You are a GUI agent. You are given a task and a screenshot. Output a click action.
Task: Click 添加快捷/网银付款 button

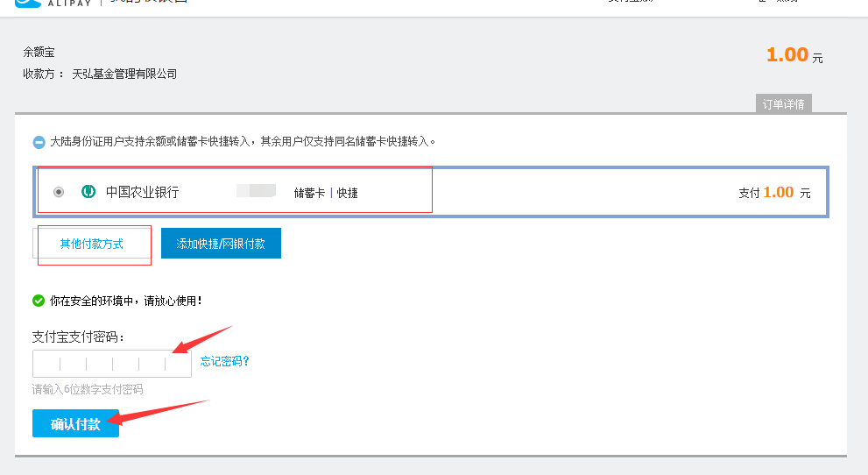[221, 244]
